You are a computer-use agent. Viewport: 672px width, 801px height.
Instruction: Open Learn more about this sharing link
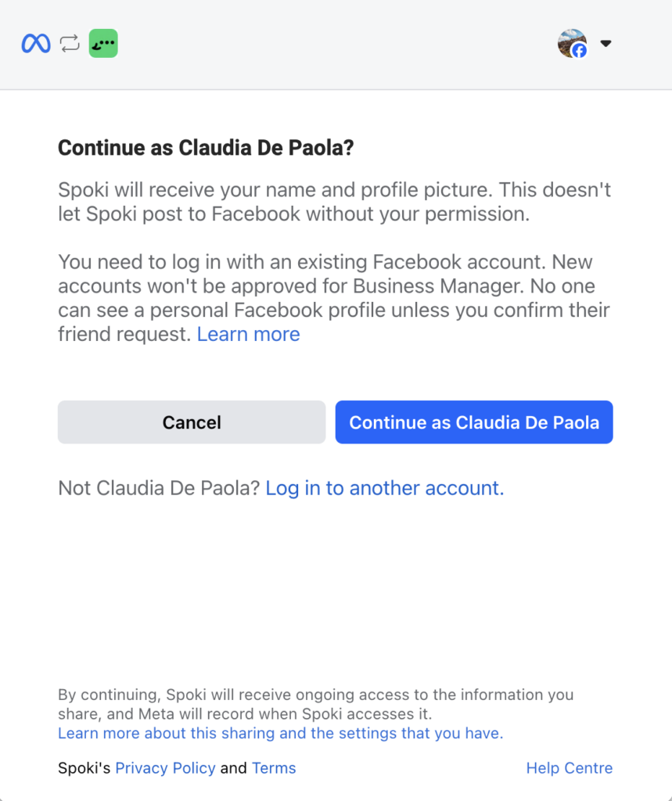click(x=280, y=733)
